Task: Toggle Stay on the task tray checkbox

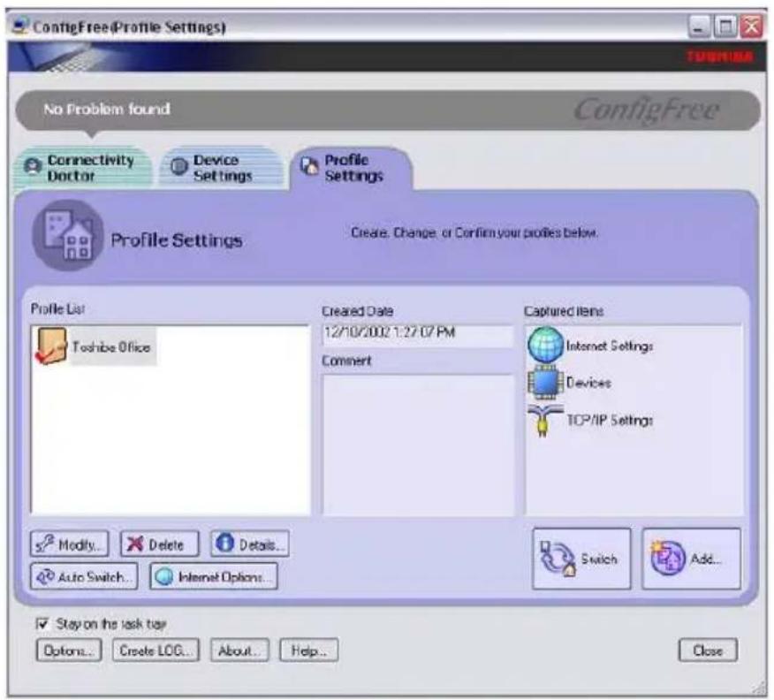Action: [x=42, y=624]
